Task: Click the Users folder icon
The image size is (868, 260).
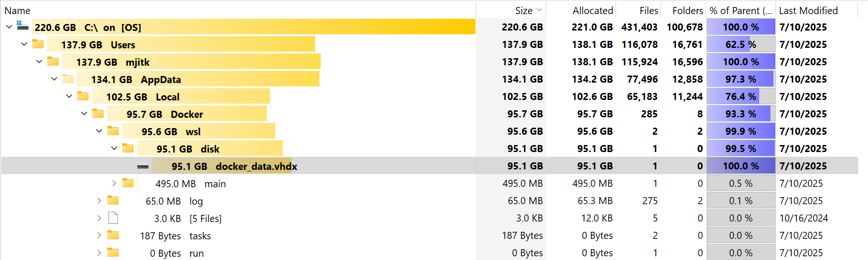Action: (38, 45)
